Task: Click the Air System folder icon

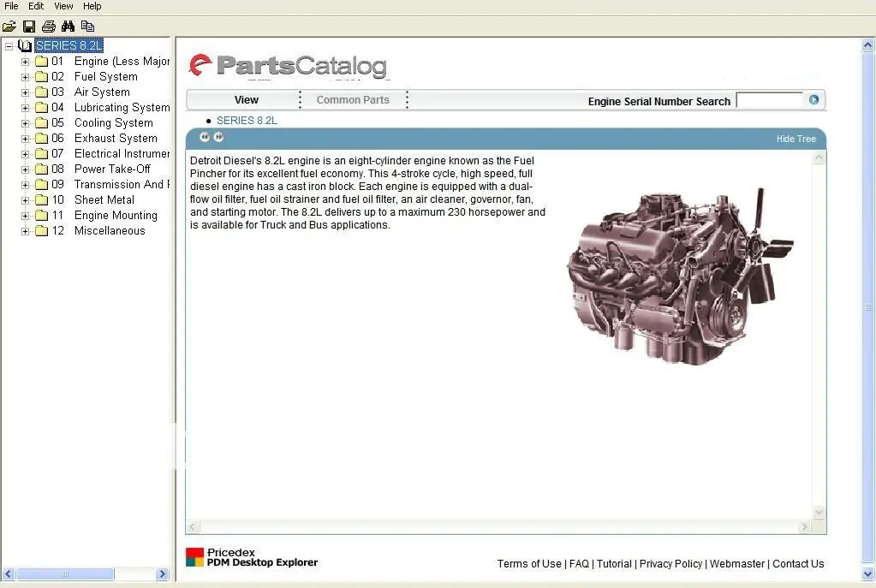Action: pos(41,92)
